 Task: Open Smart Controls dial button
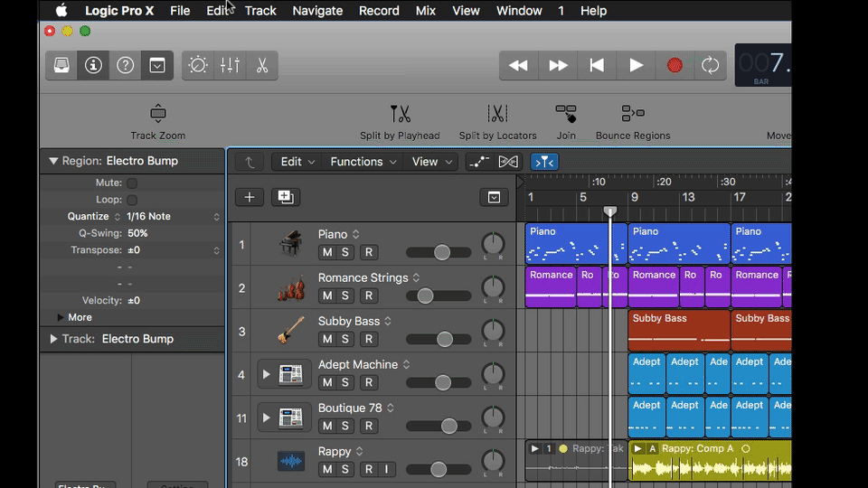198,65
